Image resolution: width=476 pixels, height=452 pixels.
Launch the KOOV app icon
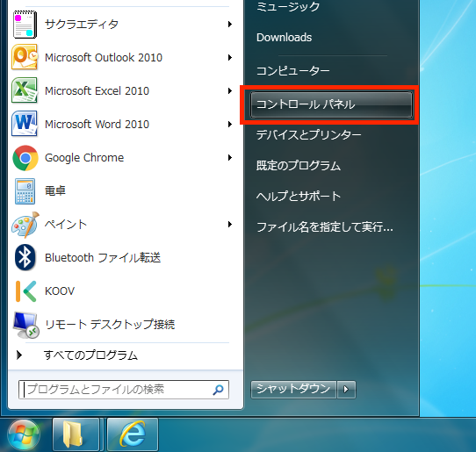tap(26, 291)
